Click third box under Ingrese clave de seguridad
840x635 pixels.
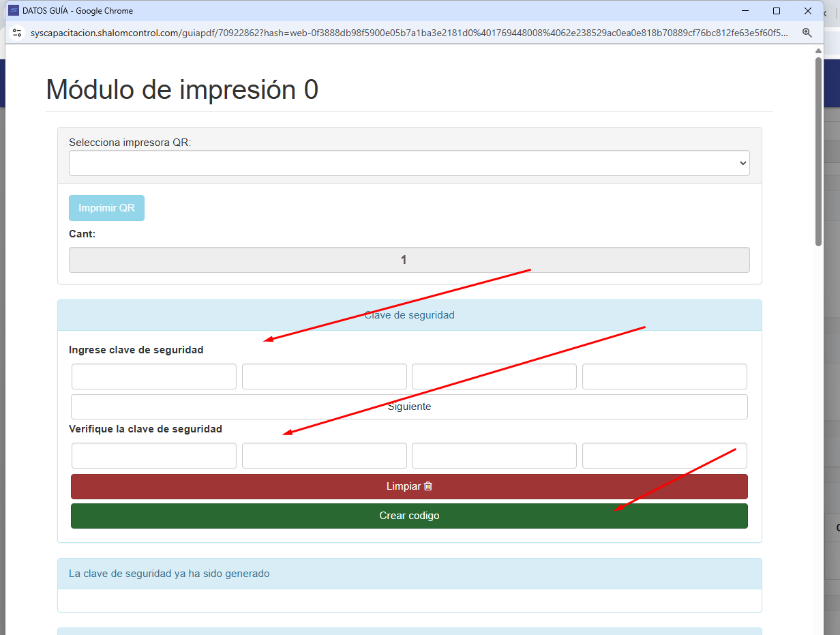[x=494, y=376]
